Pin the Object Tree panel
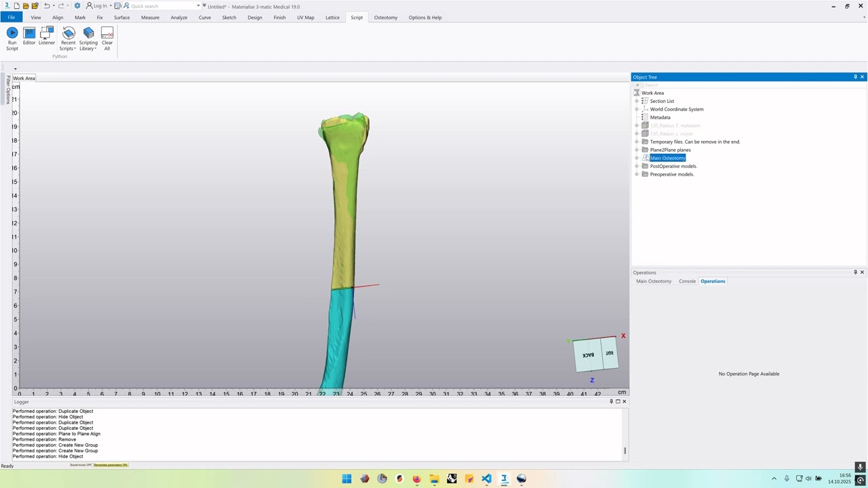This screenshot has width=868, height=488. (855, 77)
